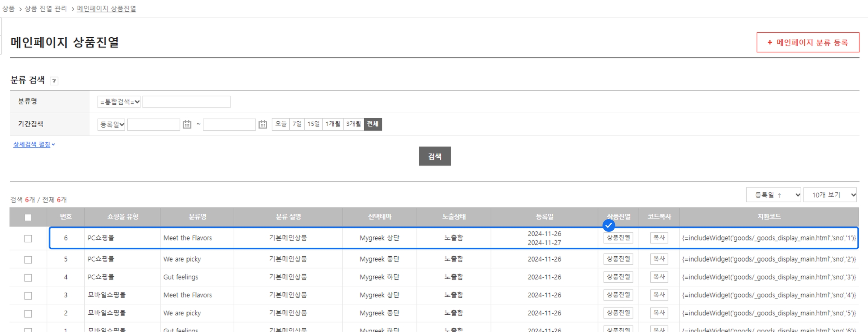868x332 pixels.
Task: Open the 메인페이지 상품진열 breadcrumb link
Action: click(106, 8)
